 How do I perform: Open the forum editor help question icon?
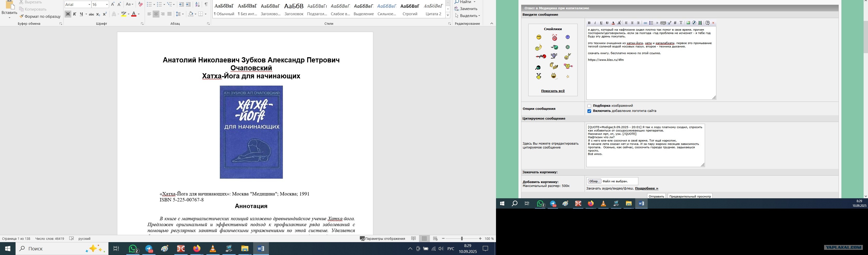[x=708, y=23]
